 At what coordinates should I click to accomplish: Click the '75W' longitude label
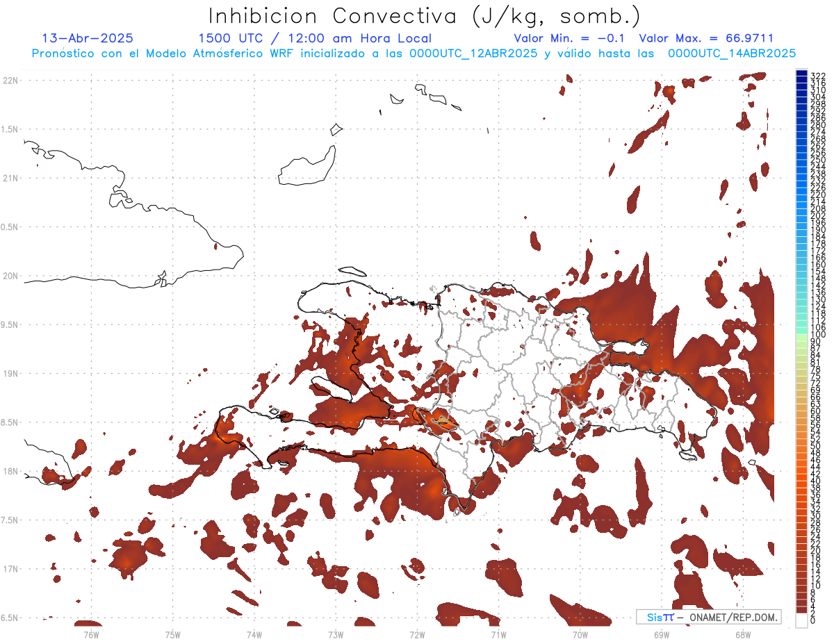[172, 634]
